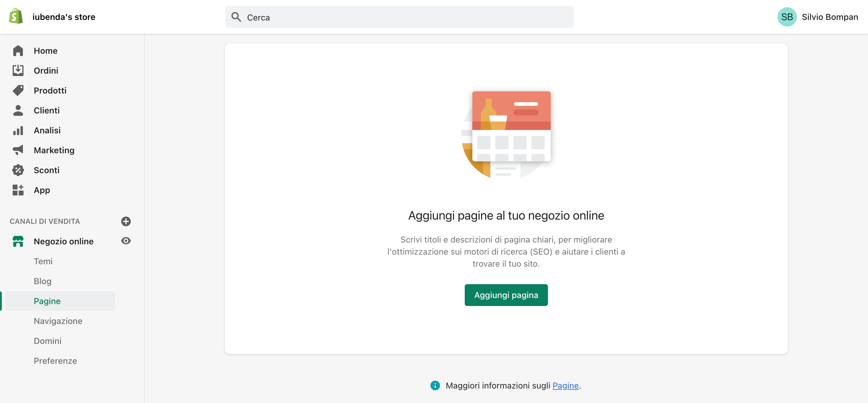Open Ordini using the download-style icon

(x=18, y=71)
